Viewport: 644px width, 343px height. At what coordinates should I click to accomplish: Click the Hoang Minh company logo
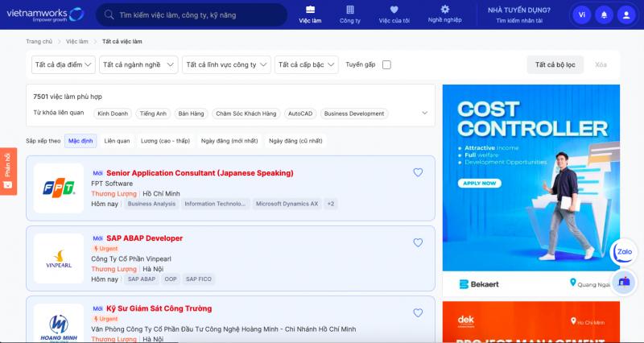(x=59, y=324)
